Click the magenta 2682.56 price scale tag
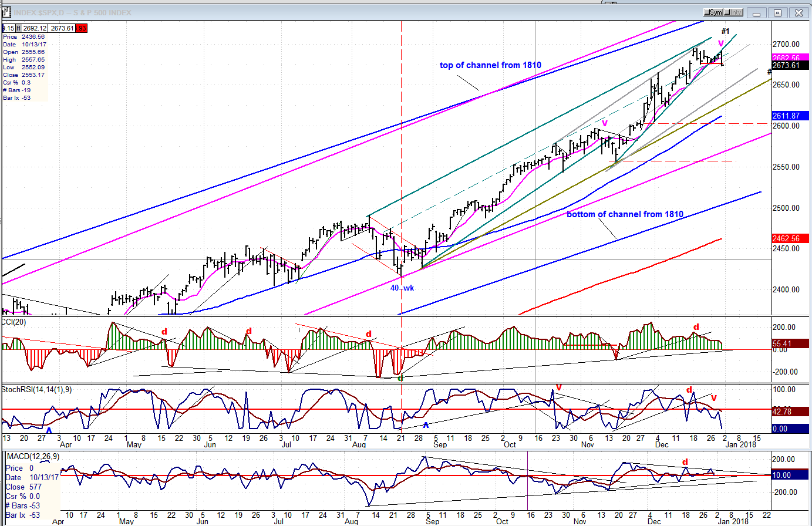The image size is (812, 526). click(x=786, y=58)
